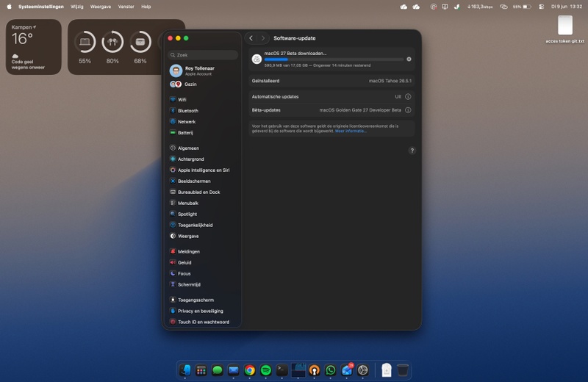
Task: Click the 68% case battery ring
Action: pos(140,42)
